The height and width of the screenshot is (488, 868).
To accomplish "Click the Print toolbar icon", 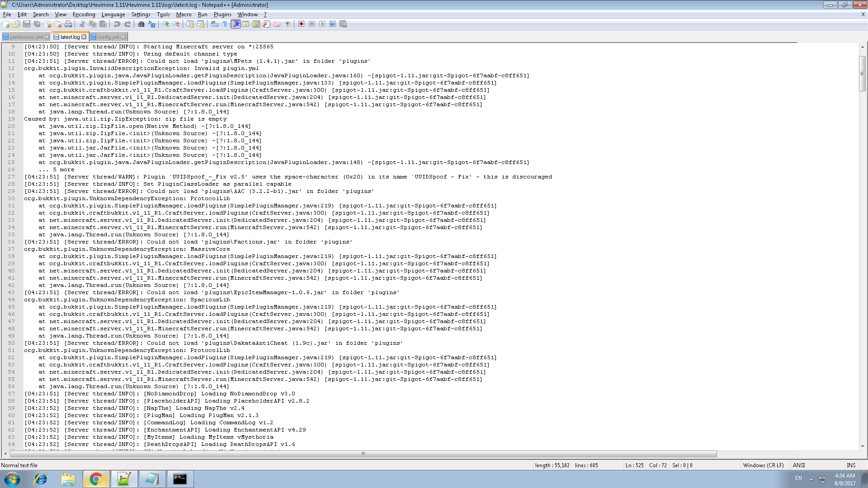I will tap(68, 24).
